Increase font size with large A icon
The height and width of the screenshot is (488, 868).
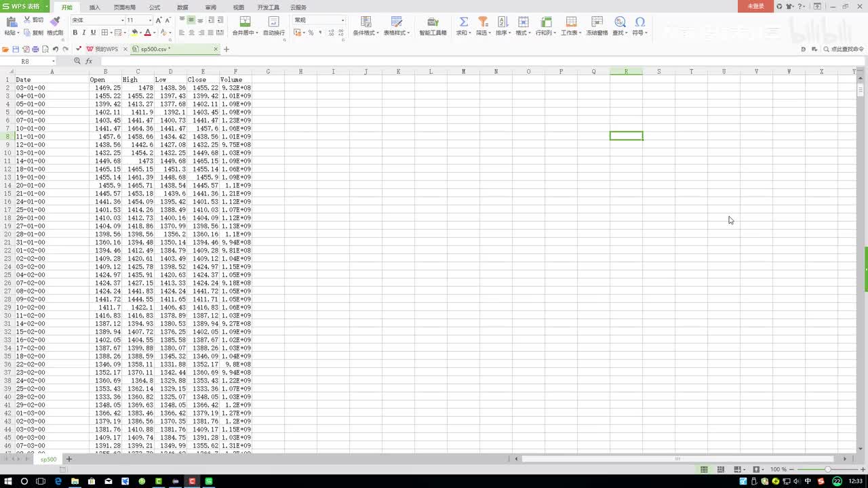(159, 20)
